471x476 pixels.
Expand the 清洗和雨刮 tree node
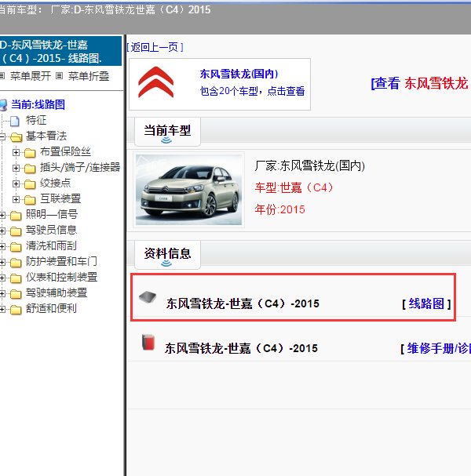tap(2, 247)
